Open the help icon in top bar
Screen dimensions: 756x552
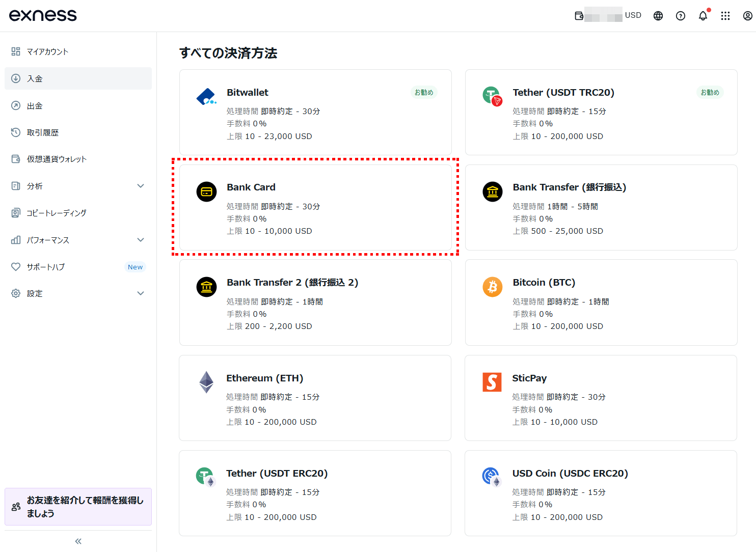(x=681, y=16)
